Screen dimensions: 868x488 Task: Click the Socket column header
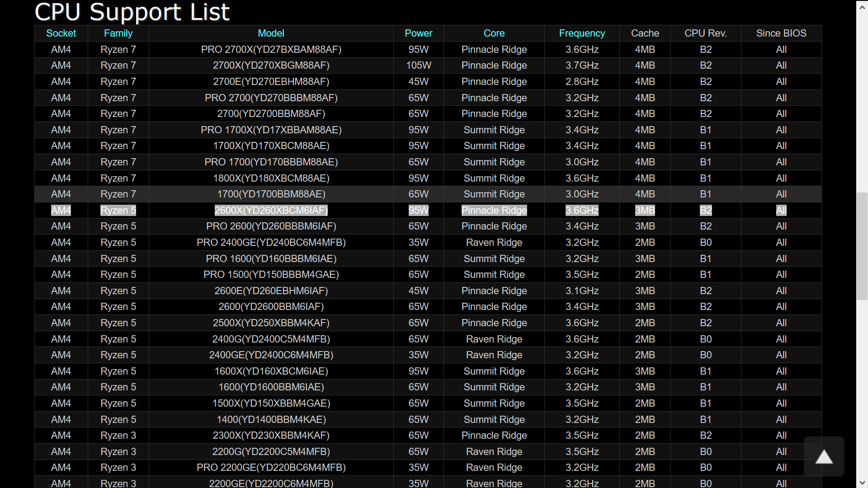[61, 33]
